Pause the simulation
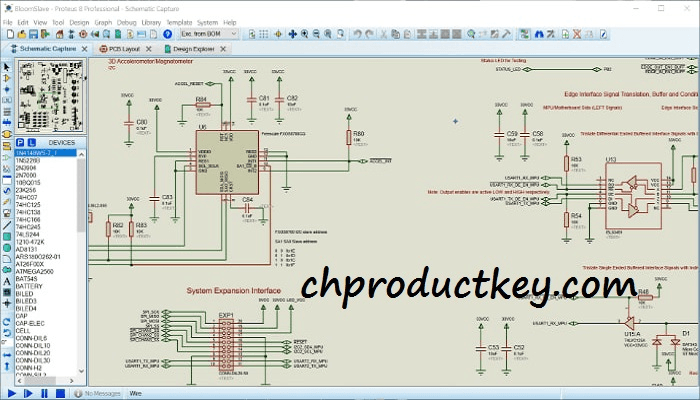700x400 pixels. tap(44, 393)
